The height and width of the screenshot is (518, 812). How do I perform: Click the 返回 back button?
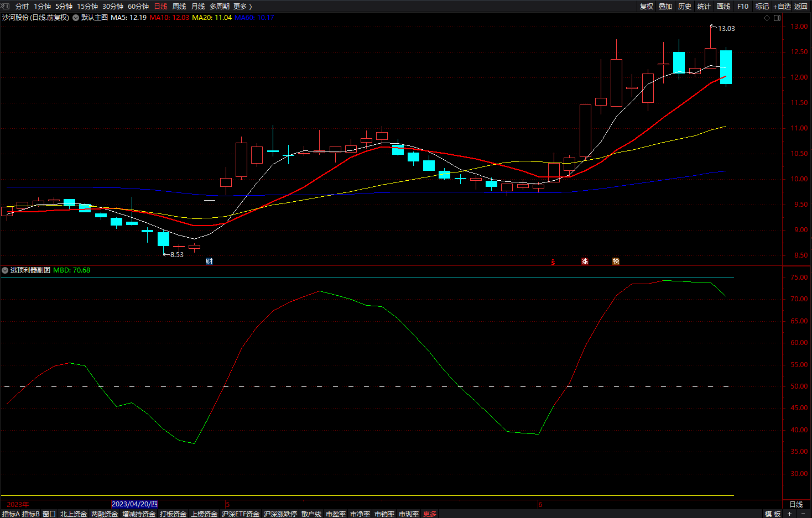[x=801, y=6]
